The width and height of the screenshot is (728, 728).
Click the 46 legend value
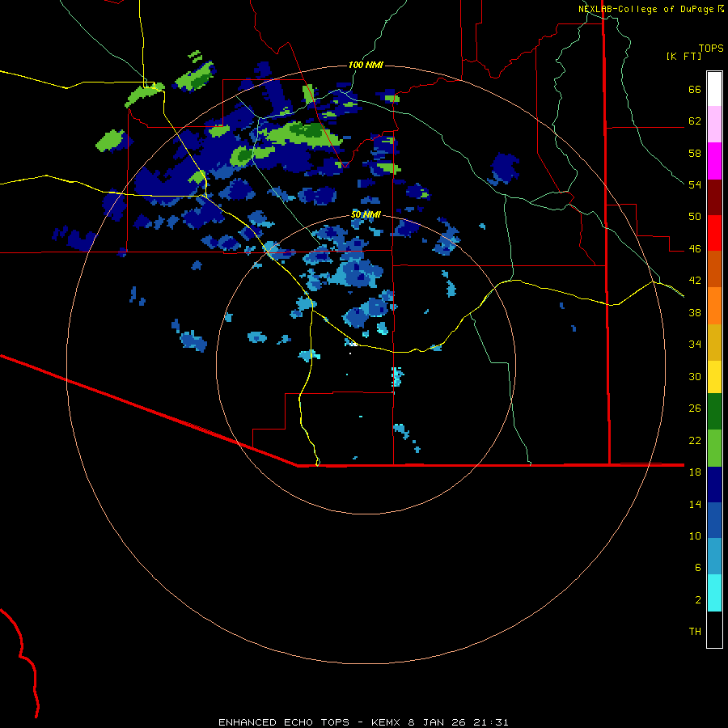pos(695,249)
